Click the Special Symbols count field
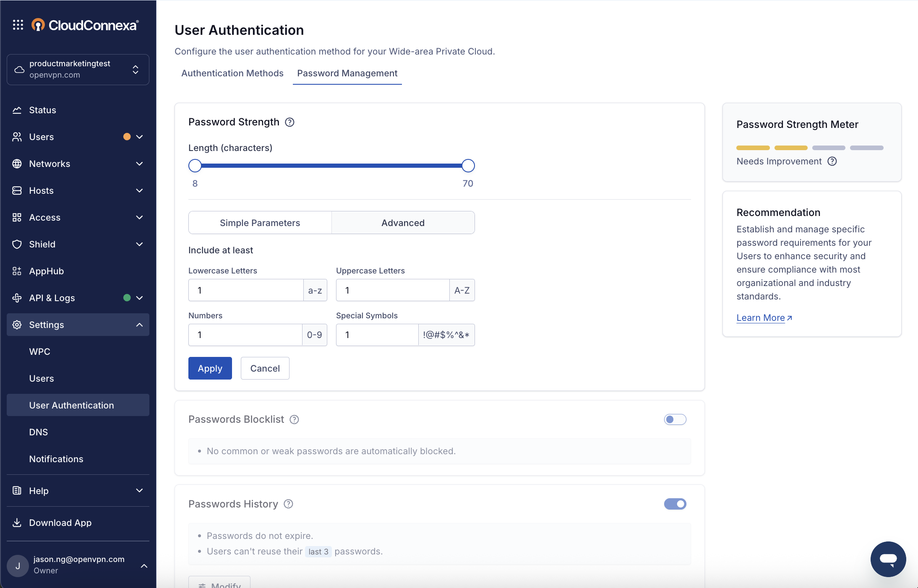The image size is (918, 588). point(377,335)
